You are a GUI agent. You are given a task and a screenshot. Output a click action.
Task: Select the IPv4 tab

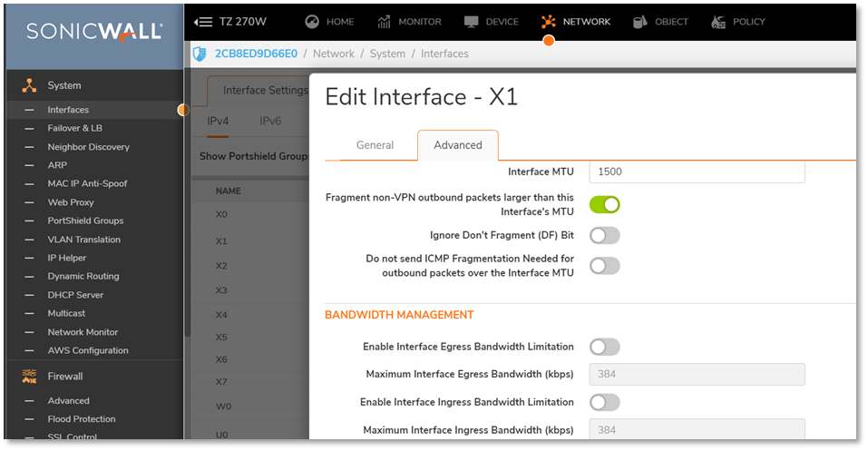click(218, 121)
